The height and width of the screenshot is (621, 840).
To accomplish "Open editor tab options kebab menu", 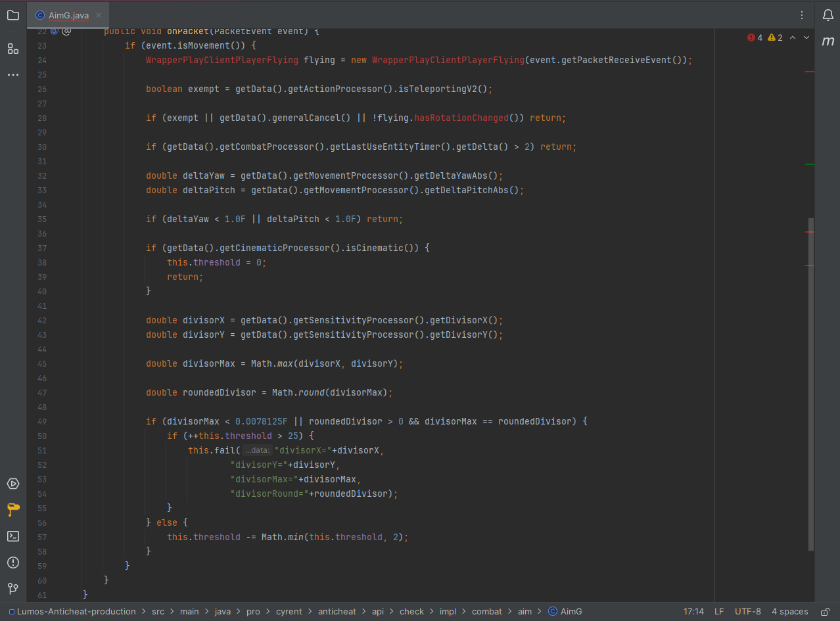I will point(802,15).
